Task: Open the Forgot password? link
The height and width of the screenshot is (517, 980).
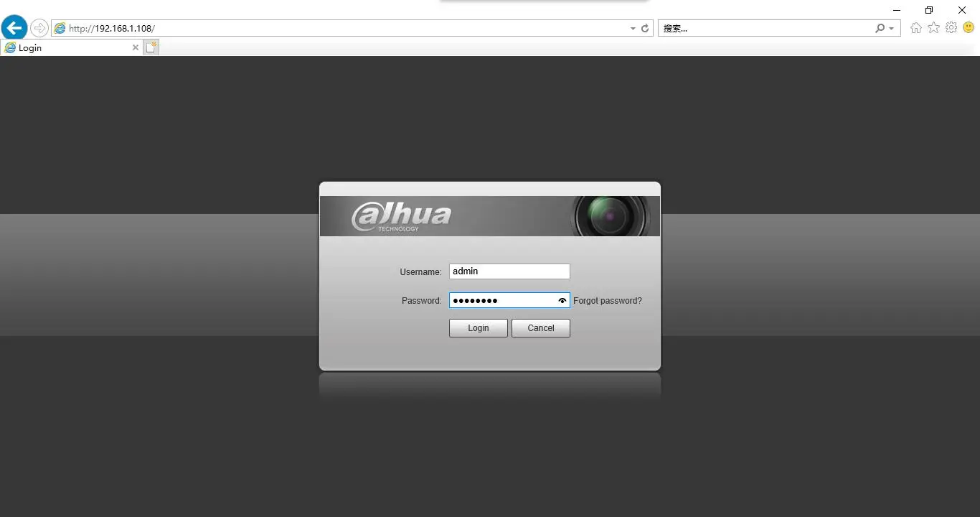Action: [x=608, y=301]
